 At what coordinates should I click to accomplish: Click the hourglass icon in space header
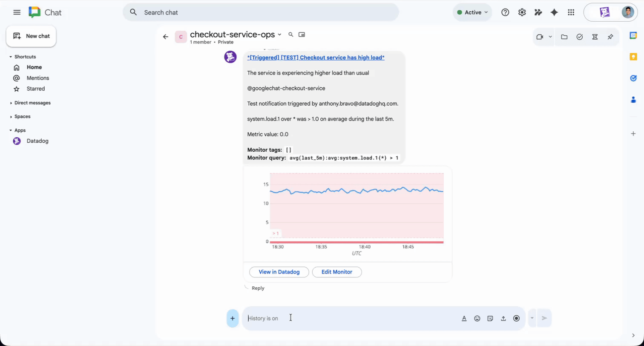click(595, 37)
